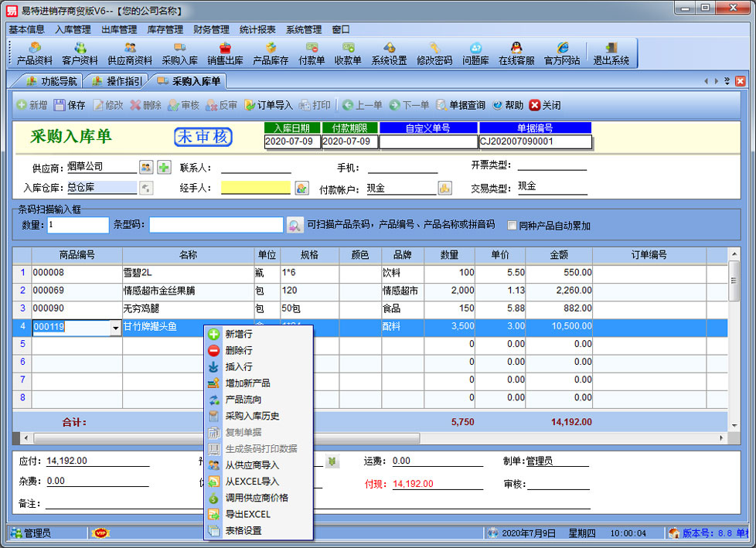This screenshot has height=548, width=756.
Task: Choose 增加新产品 in context menu
Action: click(258, 383)
